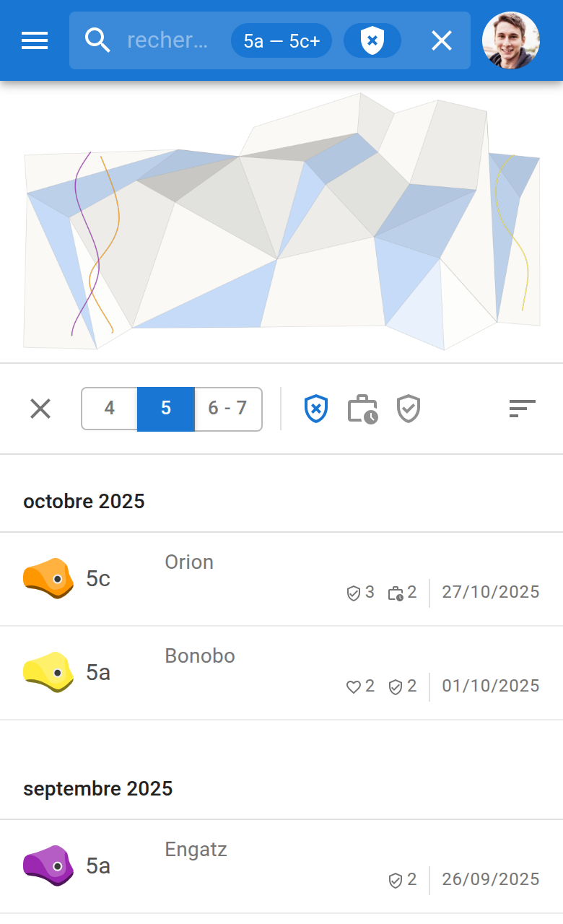Image resolution: width=563 pixels, height=924 pixels.
Task: Click the search magnifier icon
Action: (97, 40)
